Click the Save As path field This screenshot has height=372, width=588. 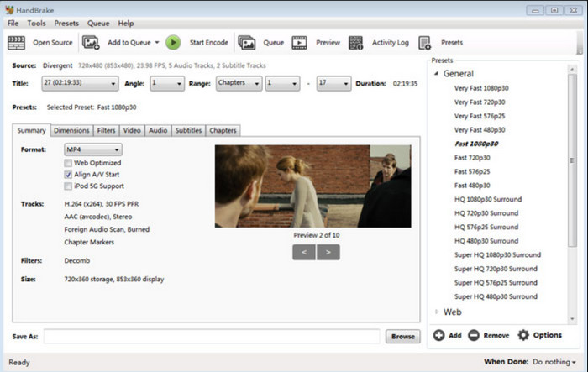click(212, 337)
